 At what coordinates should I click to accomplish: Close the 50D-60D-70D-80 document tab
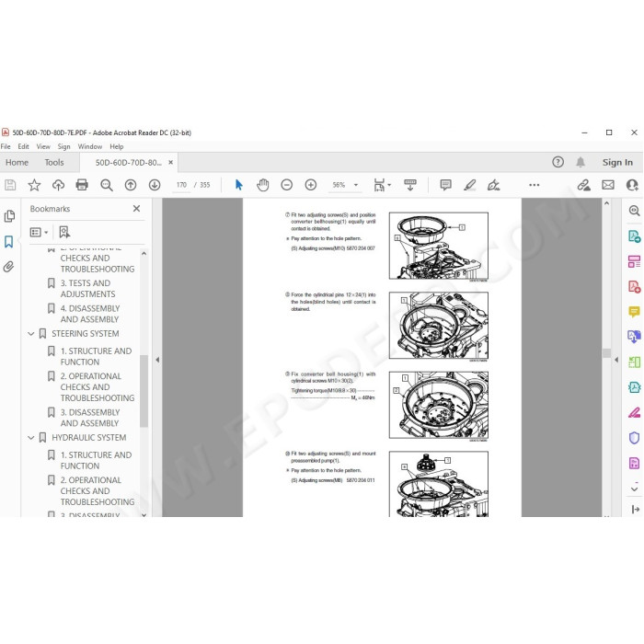click(x=170, y=162)
